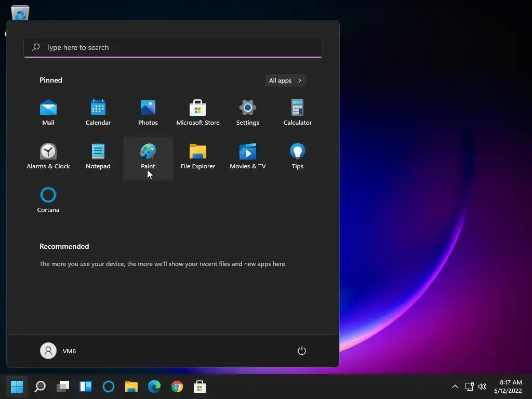The image size is (532, 399).
Task: Launch Microsoft Edge from the taskbar
Action: 154,387
